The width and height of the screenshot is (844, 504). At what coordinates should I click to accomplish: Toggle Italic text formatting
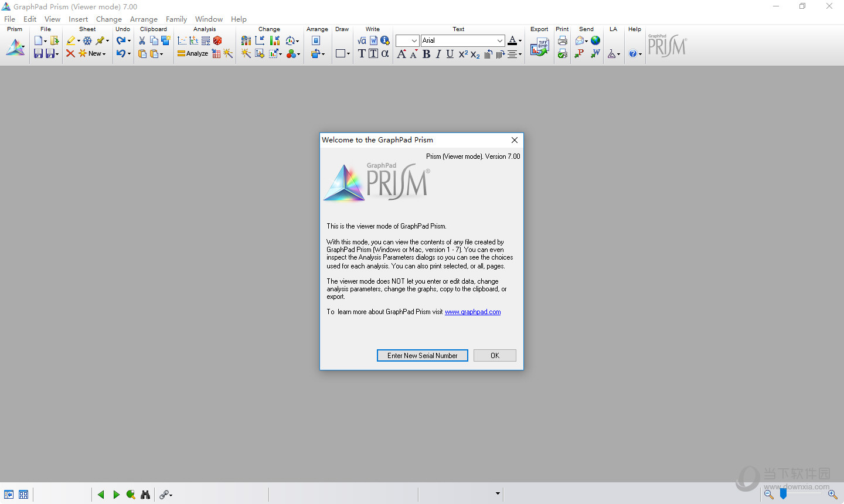438,54
